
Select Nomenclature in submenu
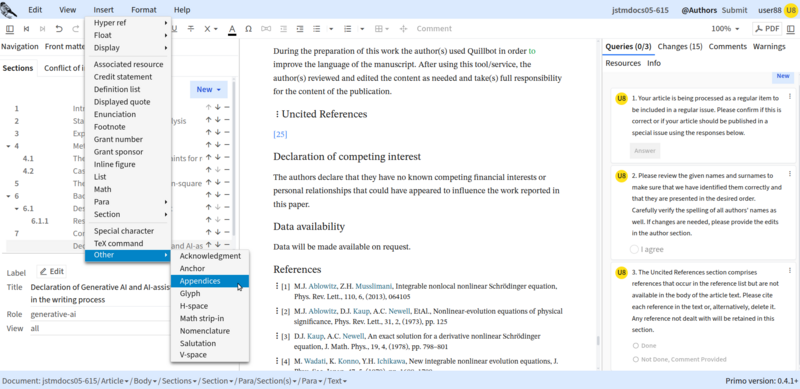pos(210,331)
